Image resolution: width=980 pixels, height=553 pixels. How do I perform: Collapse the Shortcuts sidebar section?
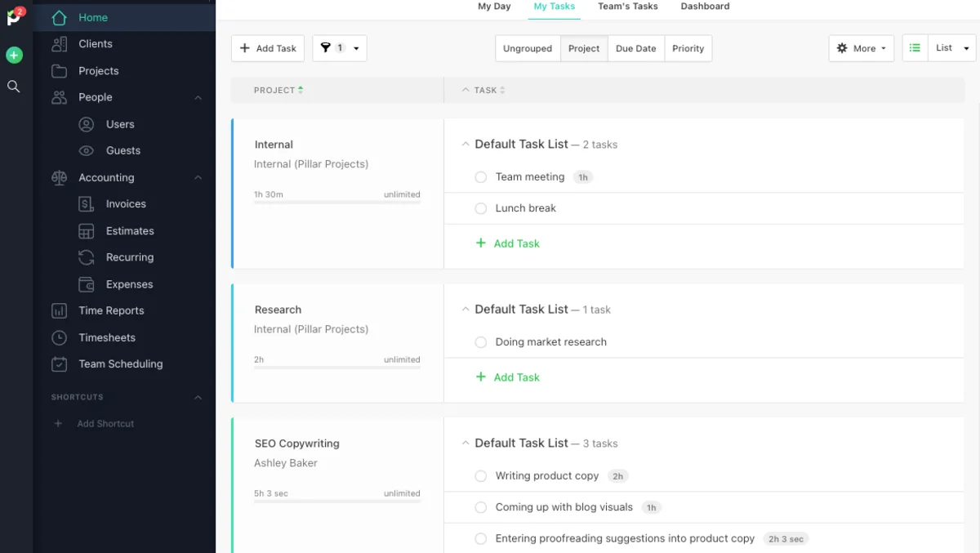(x=198, y=398)
